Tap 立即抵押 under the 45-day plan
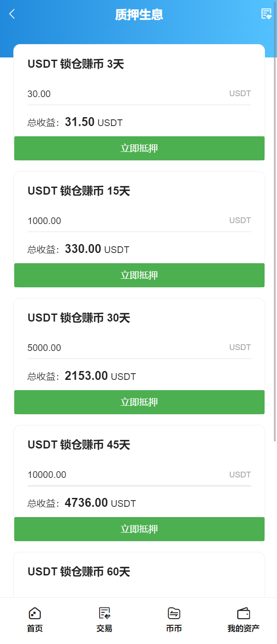Image resolution: width=277 pixels, height=644 pixels. pyautogui.click(x=138, y=529)
